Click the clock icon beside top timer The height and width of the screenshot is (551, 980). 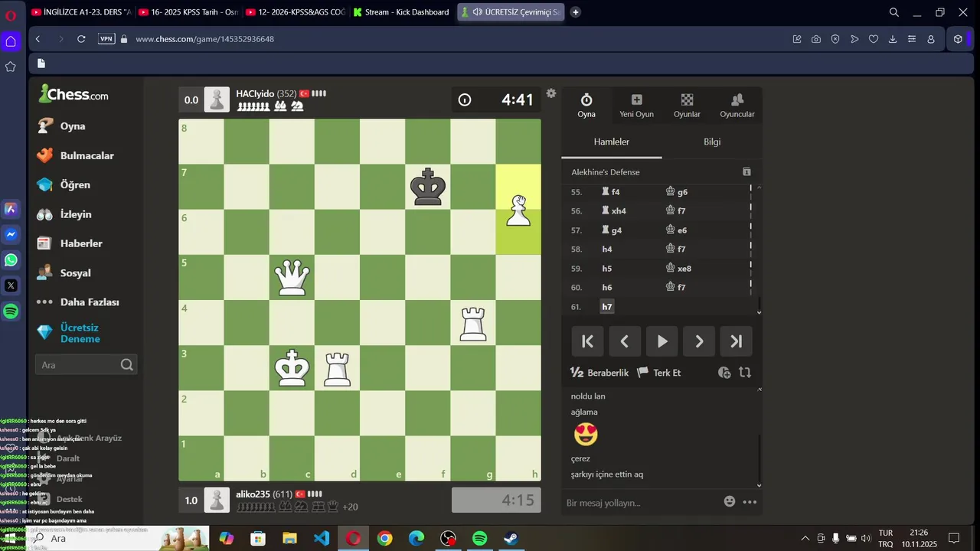pos(465,99)
